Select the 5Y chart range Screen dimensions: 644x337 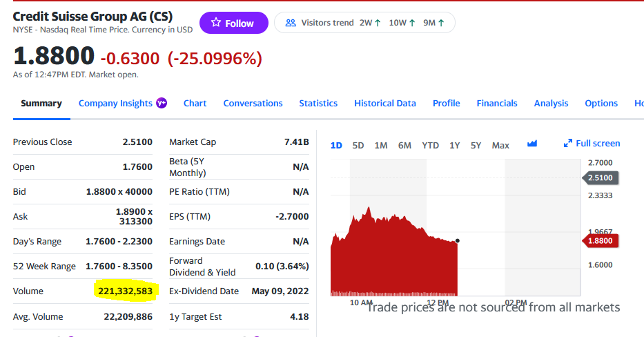(x=476, y=146)
